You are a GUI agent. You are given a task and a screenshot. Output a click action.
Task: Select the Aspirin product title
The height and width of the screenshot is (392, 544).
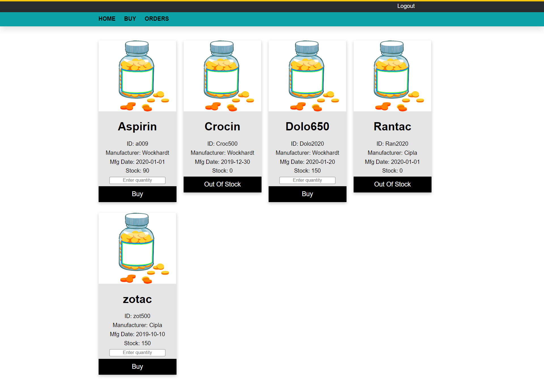(x=137, y=127)
